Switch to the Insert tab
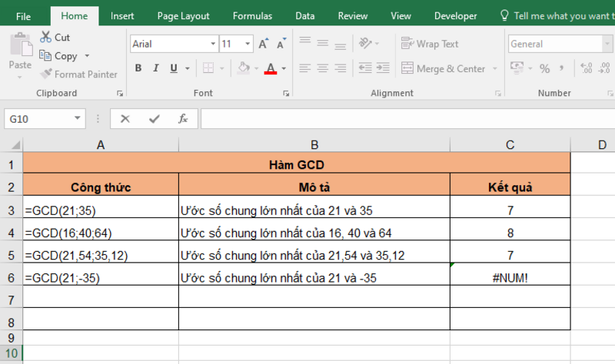 [122, 16]
